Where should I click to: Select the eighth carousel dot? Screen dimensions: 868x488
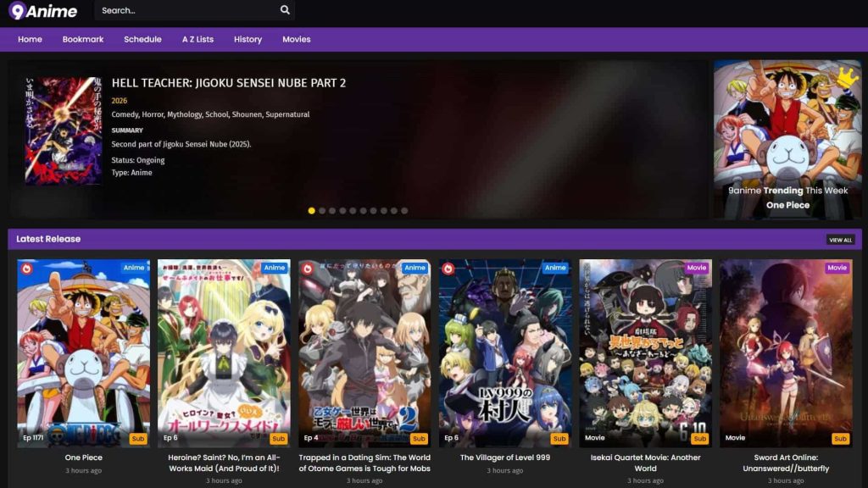[384, 211]
